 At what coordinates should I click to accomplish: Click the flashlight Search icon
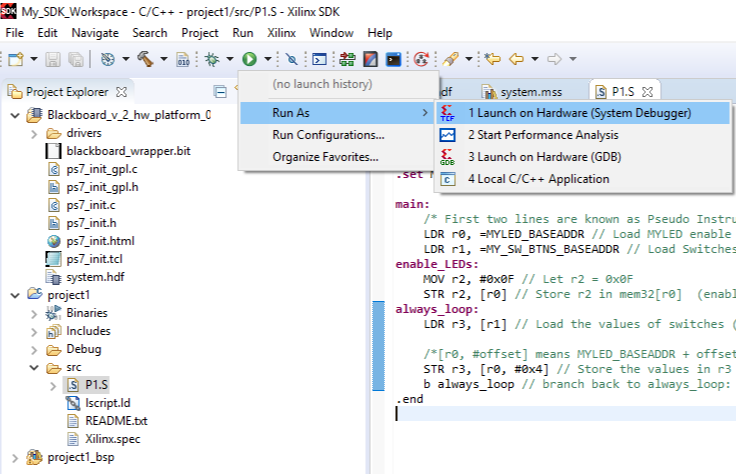pyautogui.click(x=450, y=59)
